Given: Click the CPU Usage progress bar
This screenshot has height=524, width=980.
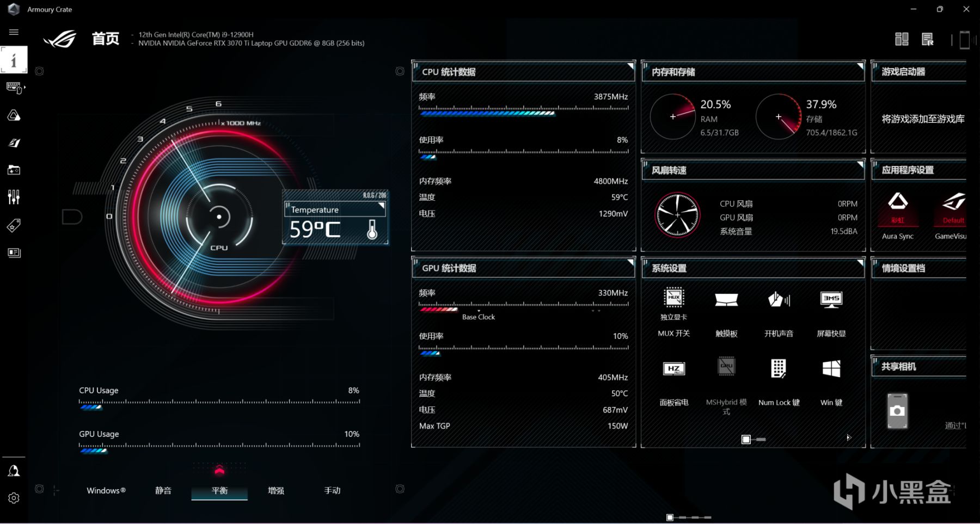Looking at the screenshot, I should (219, 404).
